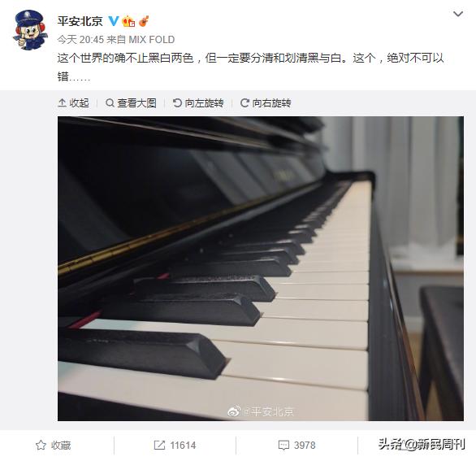
Task: Click the upward arrow icon beside 收起
Action: 62,103
